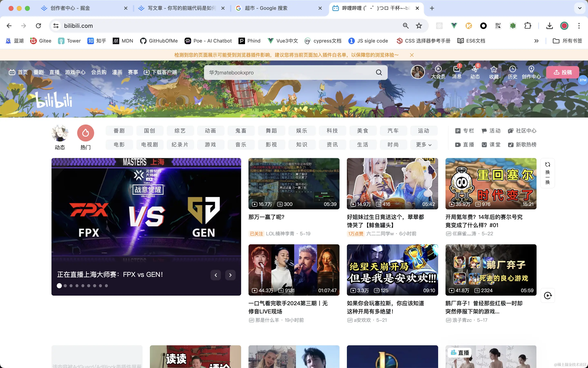
Task: Click the bilibili logo on the banner
Action: click(x=54, y=100)
